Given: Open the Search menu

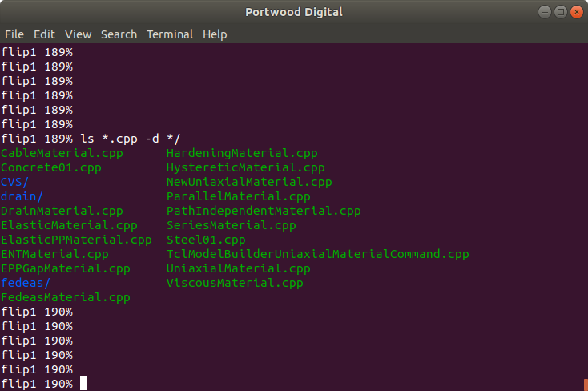Looking at the screenshot, I should click(x=119, y=34).
